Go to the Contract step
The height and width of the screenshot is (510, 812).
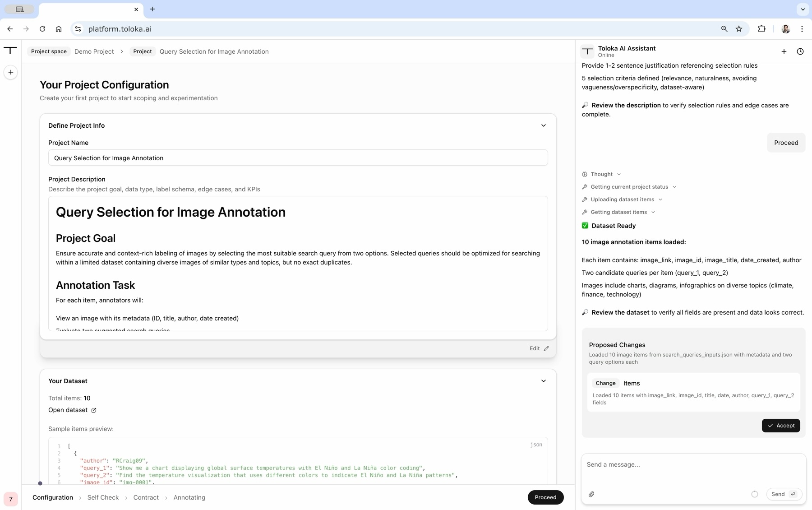(x=146, y=497)
